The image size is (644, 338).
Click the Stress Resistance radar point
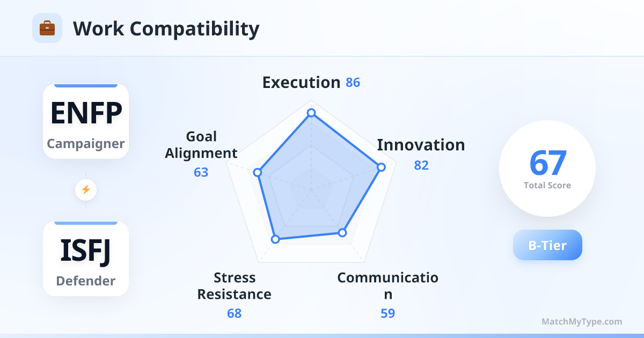click(x=275, y=239)
